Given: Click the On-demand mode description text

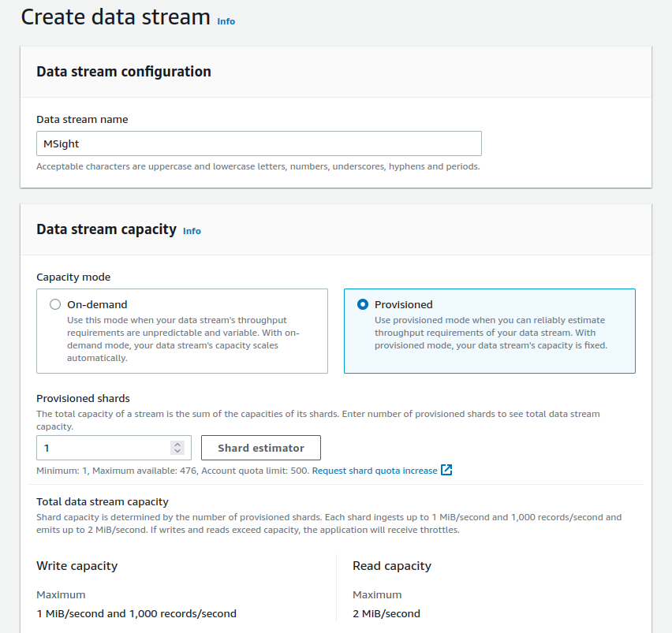Looking at the screenshot, I should click(183, 339).
